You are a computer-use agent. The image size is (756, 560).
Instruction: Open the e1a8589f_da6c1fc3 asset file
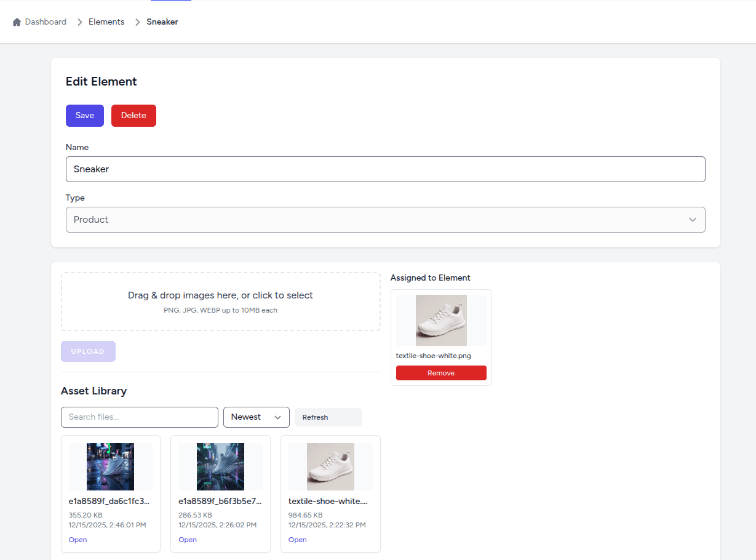coord(78,540)
